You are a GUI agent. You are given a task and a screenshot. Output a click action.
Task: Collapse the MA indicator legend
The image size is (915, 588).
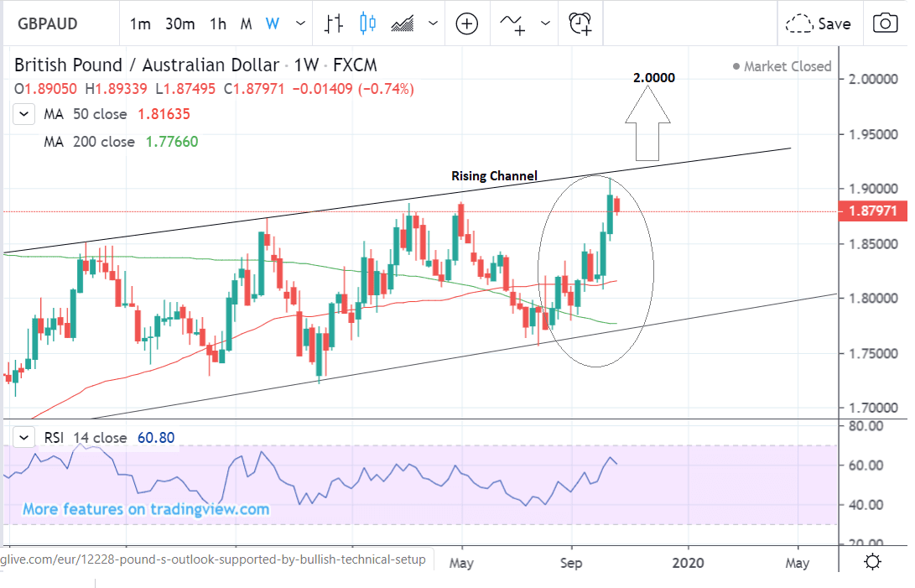coord(25,114)
